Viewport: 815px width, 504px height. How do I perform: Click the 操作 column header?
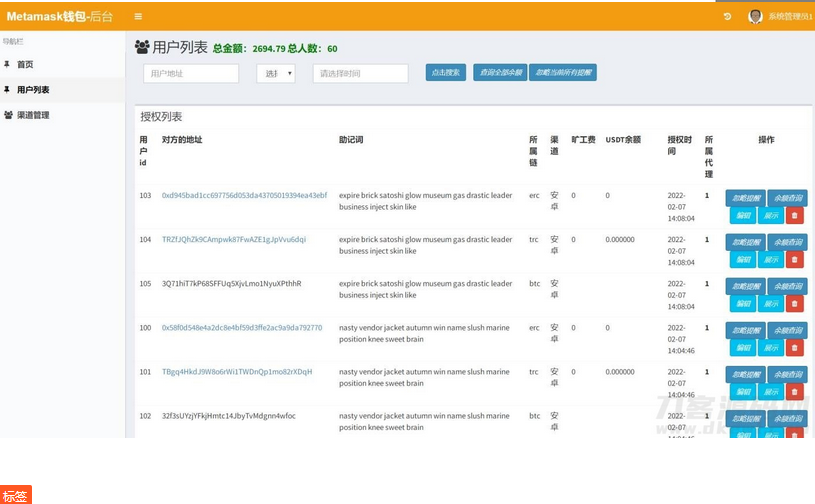(766, 140)
